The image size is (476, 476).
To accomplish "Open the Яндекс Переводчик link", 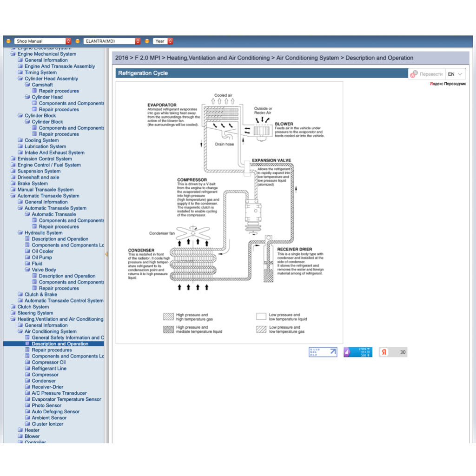I will (x=447, y=84).
